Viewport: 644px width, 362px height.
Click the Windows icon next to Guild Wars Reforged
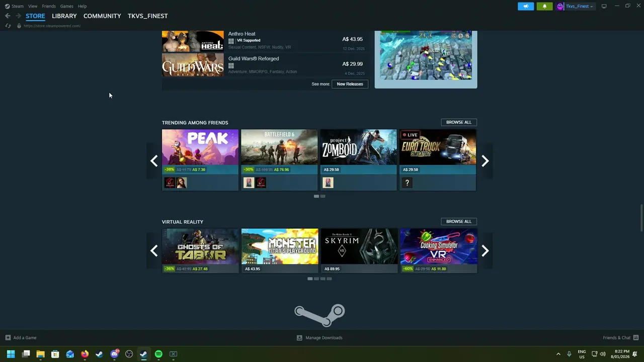[x=231, y=66]
